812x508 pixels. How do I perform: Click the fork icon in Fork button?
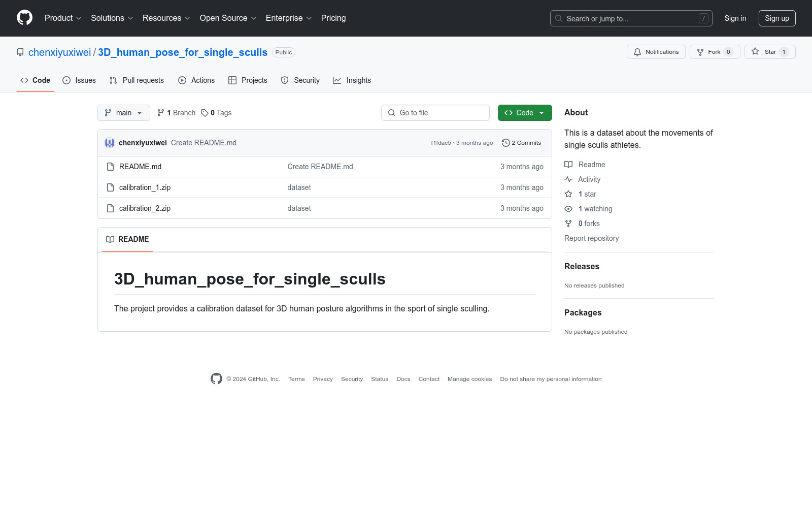point(700,52)
